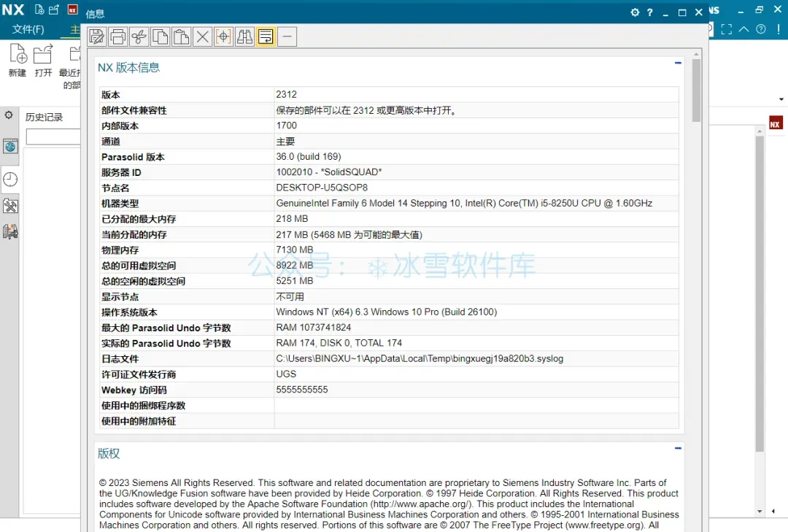The width and height of the screenshot is (788, 532).
Task: Click the Cut scissors icon
Action: tap(139, 36)
